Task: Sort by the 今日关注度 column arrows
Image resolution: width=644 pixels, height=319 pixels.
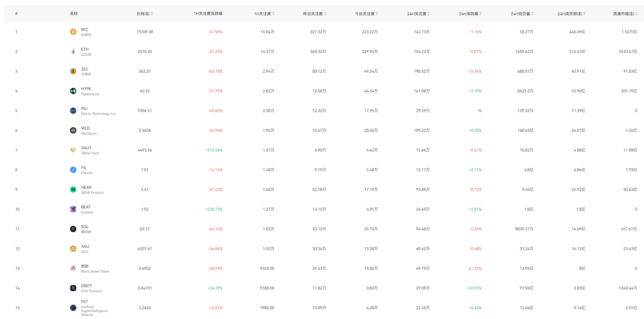Action: tap(377, 14)
